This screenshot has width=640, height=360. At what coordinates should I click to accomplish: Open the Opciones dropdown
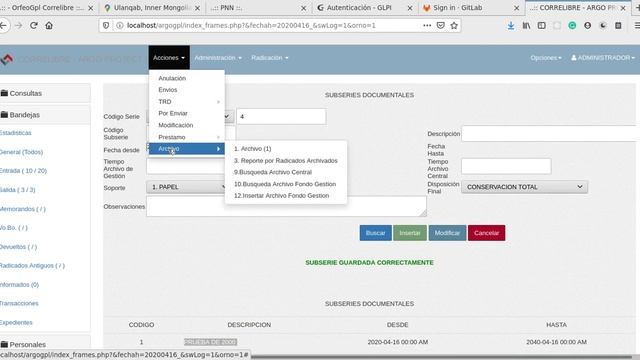[x=546, y=58]
